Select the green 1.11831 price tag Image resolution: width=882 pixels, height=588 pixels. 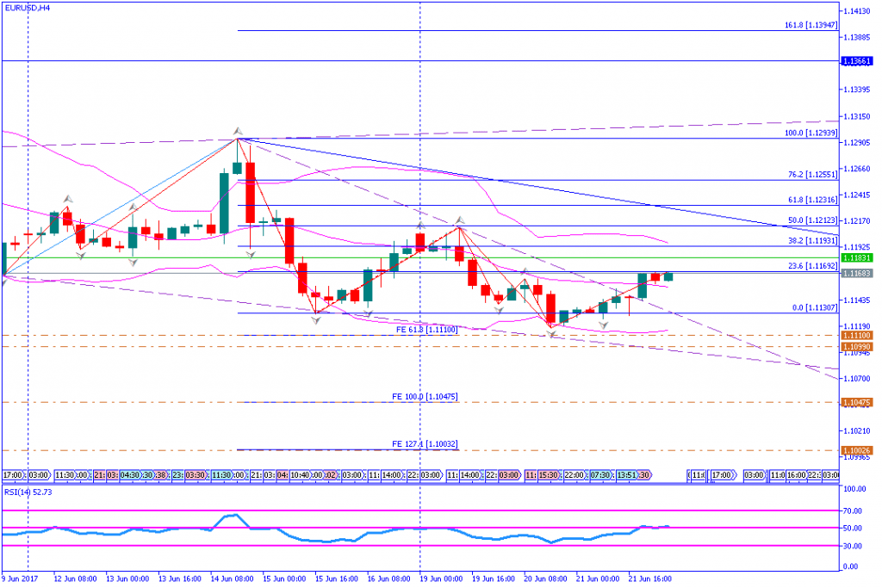coord(860,257)
